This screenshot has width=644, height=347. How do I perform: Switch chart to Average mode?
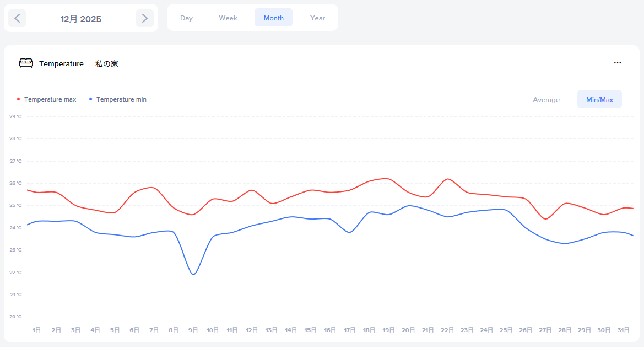pos(546,100)
